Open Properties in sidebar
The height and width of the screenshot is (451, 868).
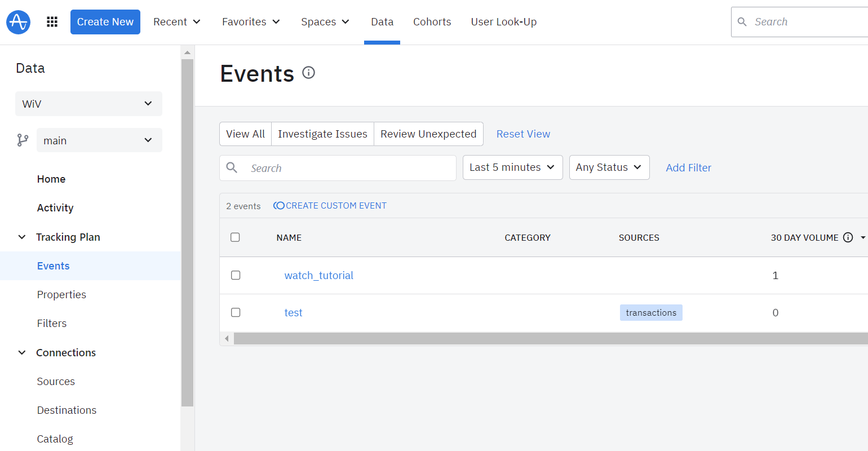(61, 295)
